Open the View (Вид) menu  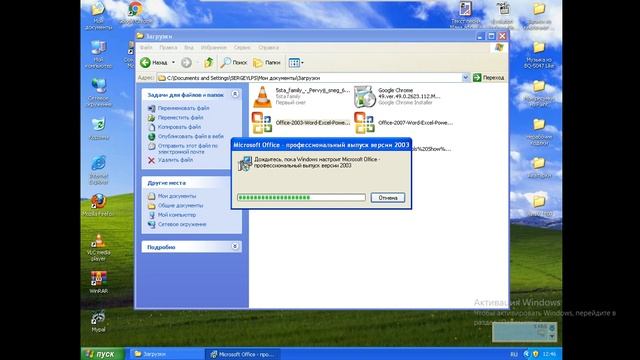189,47
